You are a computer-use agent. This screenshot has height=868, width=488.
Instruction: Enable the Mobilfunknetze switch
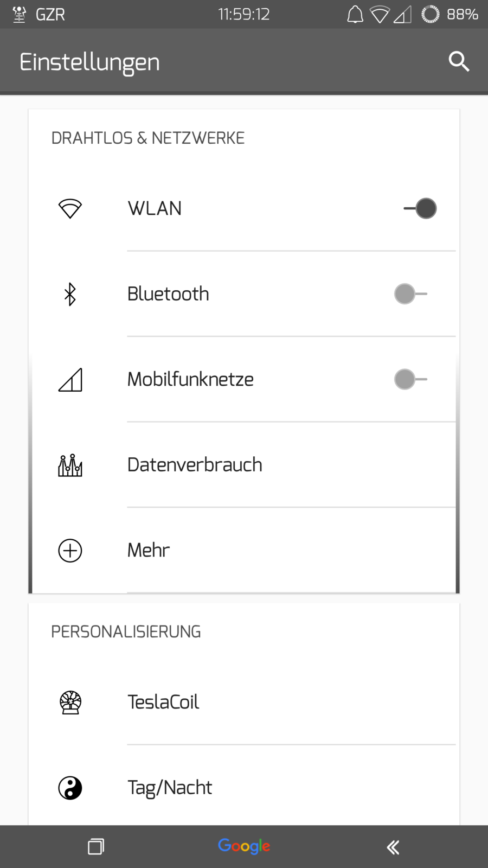pos(410,380)
